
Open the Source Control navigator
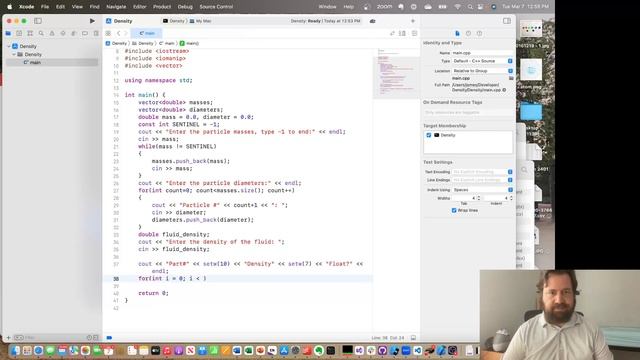[x=19, y=33]
